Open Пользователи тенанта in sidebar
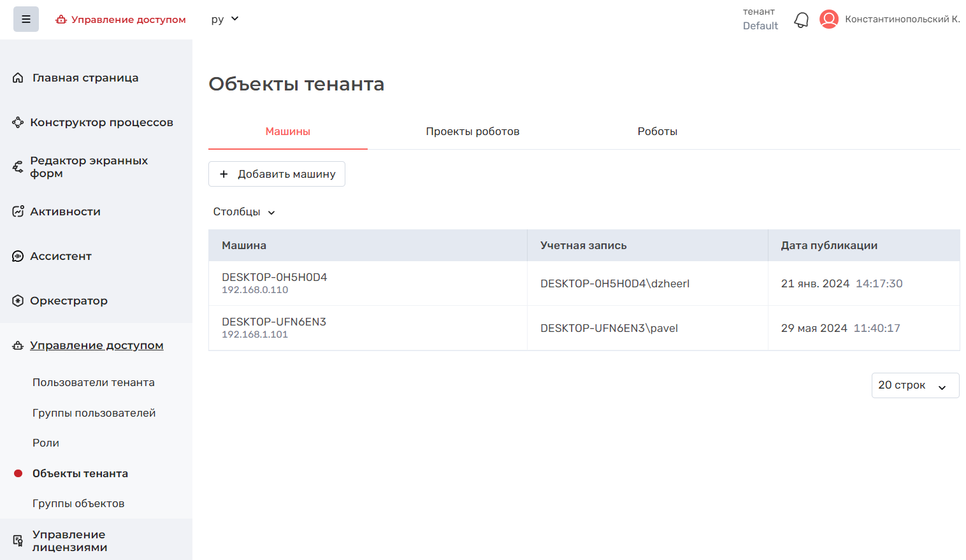Viewport: 966px width, 560px height. pyautogui.click(x=94, y=382)
